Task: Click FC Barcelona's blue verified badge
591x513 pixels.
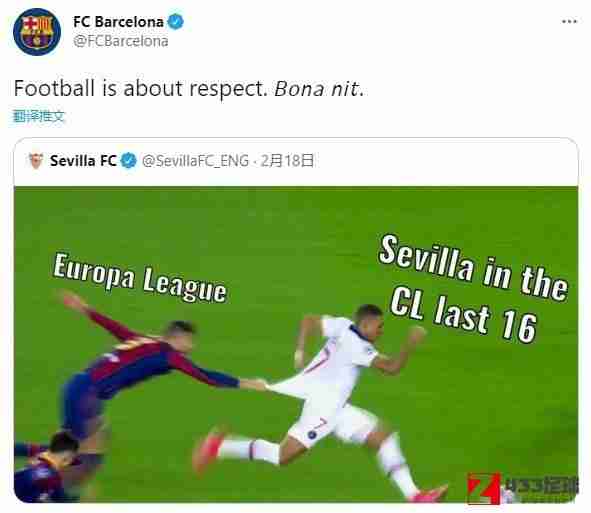Action: click(x=175, y=21)
